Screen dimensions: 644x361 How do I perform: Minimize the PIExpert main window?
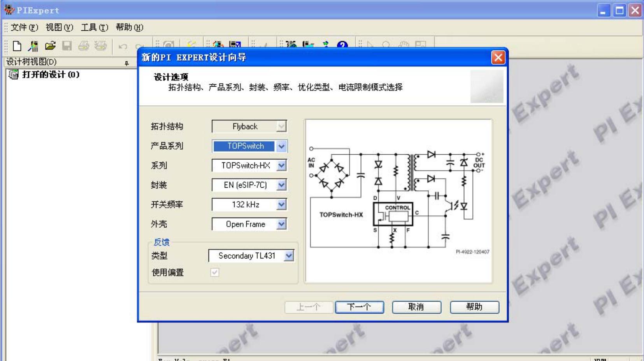click(604, 10)
